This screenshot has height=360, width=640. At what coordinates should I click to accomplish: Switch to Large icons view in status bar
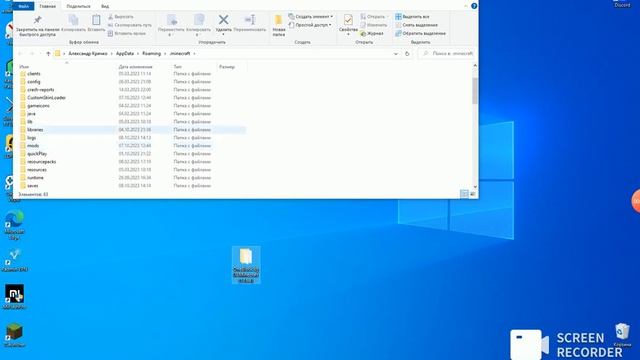coord(473,194)
